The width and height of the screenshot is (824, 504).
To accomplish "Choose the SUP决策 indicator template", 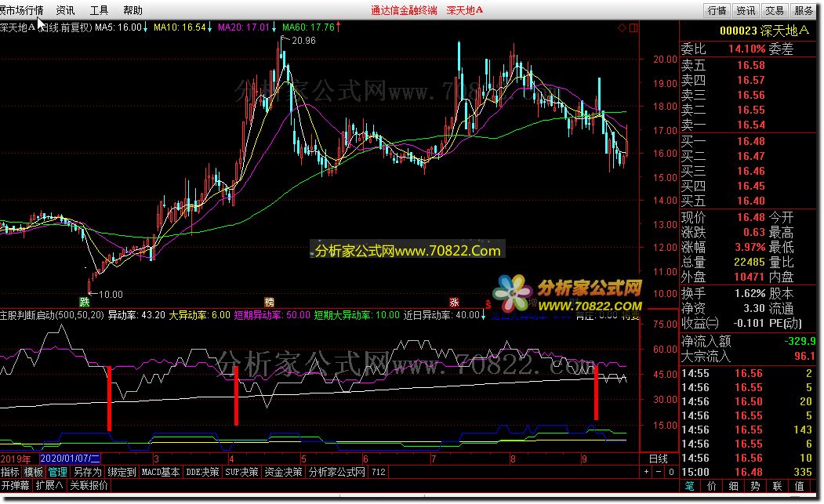I will coord(241,472).
